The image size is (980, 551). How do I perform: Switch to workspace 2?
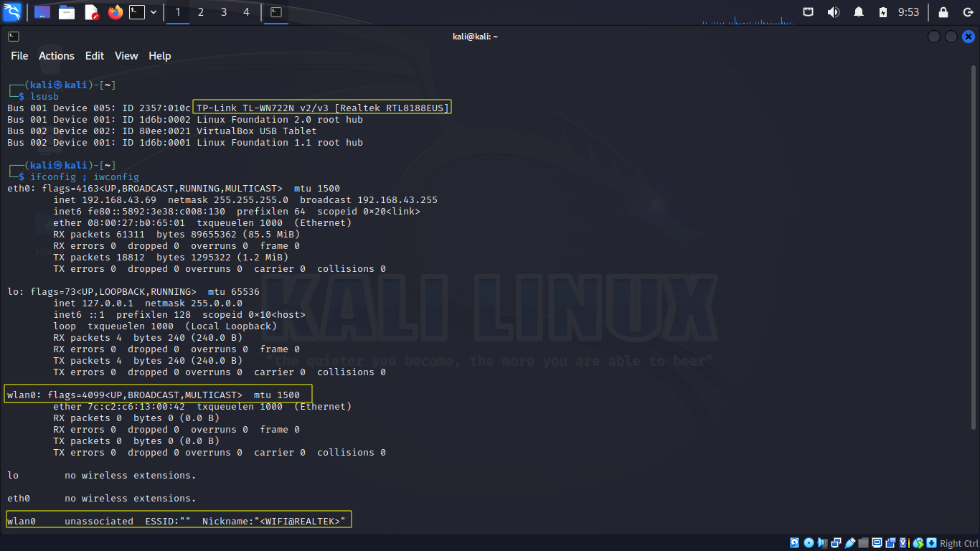point(201,12)
